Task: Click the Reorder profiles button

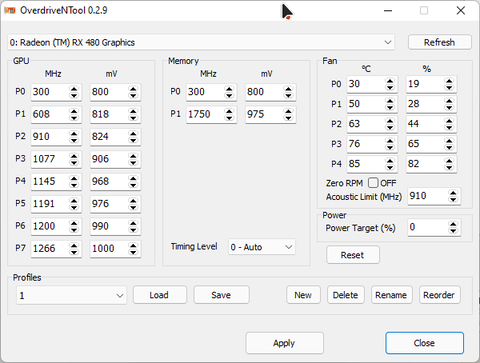Action: pyautogui.click(x=440, y=295)
